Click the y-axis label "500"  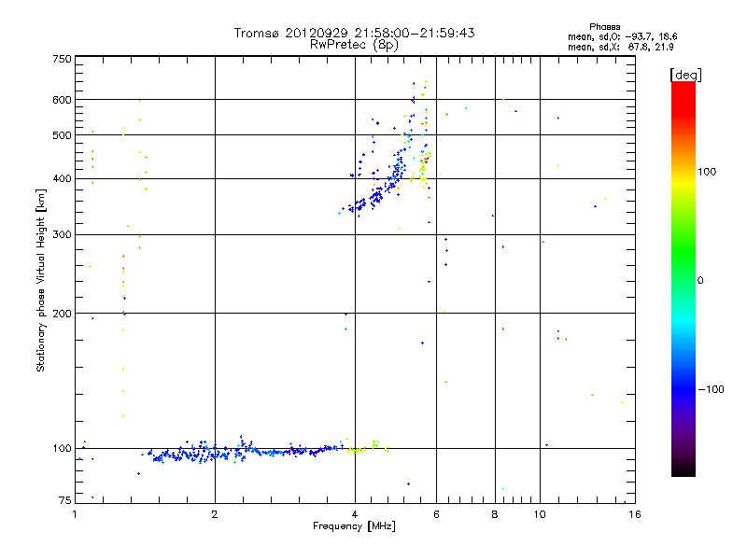[62, 135]
